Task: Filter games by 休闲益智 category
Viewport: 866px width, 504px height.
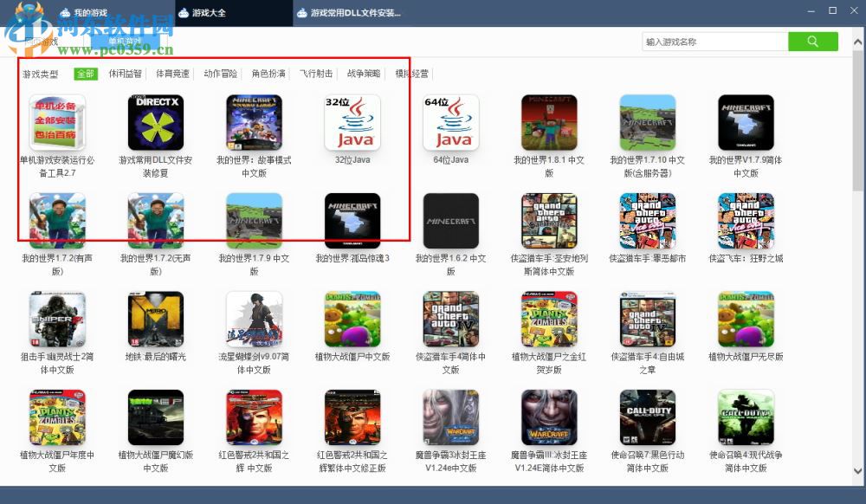Action: pyautogui.click(x=126, y=74)
